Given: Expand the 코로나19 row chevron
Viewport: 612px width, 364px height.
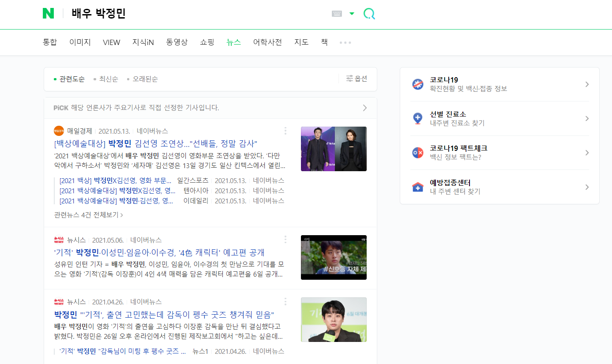Looking at the screenshot, I should (x=587, y=84).
